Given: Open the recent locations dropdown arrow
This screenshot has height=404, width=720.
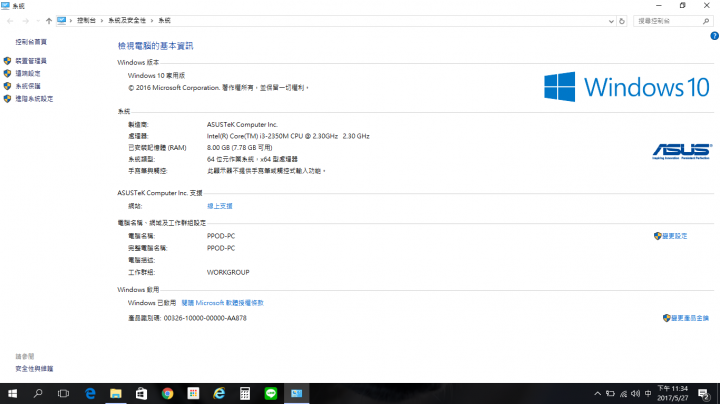Looking at the screenshot, I should coord(38,21).
